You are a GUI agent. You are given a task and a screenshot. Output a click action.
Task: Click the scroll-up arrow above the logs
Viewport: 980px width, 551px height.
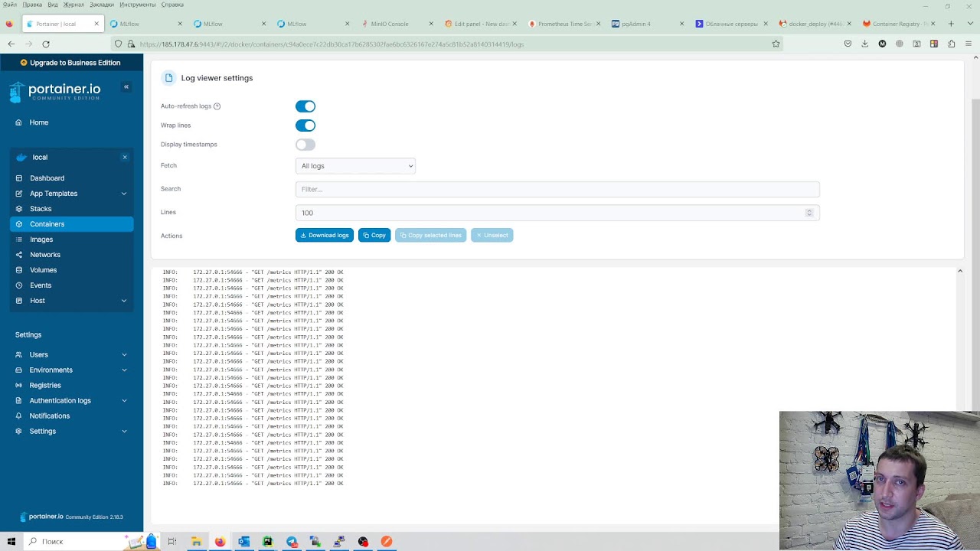point(959,271)
